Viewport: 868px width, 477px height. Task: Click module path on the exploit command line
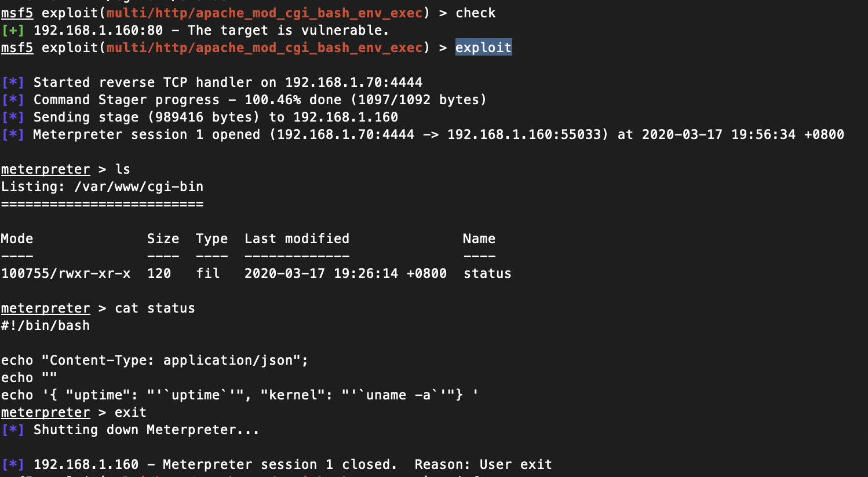pyautogui.click(x=264, y=47)
